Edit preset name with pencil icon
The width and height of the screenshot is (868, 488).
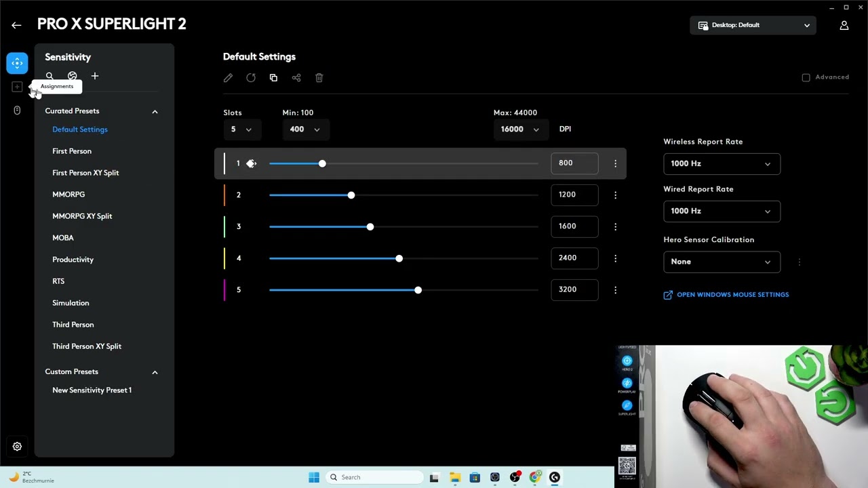228,78
